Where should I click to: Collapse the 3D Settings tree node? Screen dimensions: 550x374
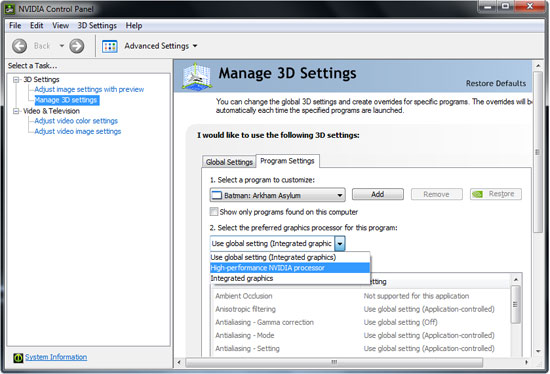[x=16, y=80]
